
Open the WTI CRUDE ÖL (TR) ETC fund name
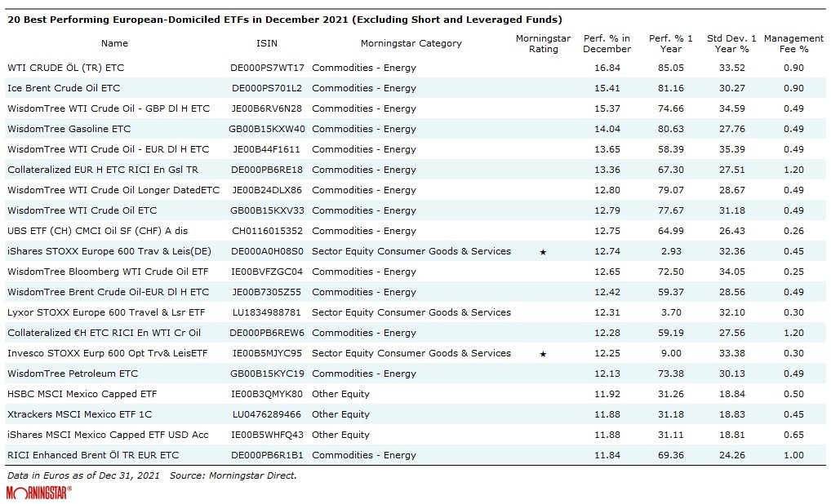(x=66, y=68)
